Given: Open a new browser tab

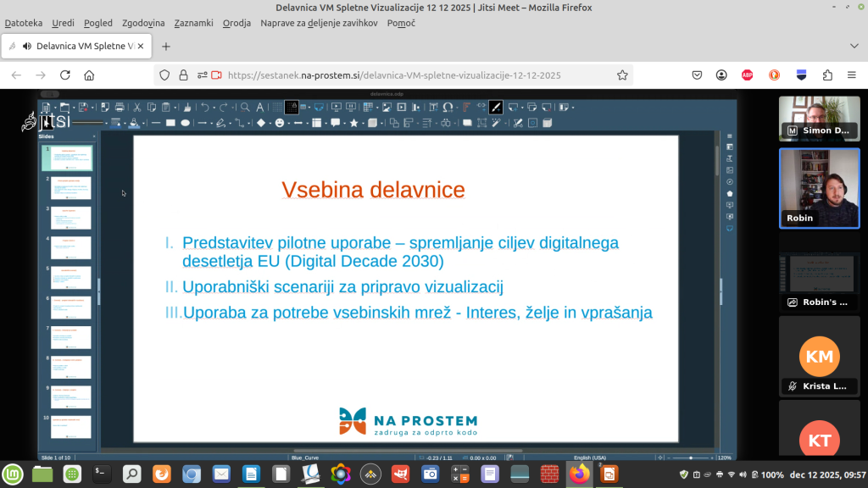Looking at the screenshot, I should pyautogui.click(x=166, y=47).
